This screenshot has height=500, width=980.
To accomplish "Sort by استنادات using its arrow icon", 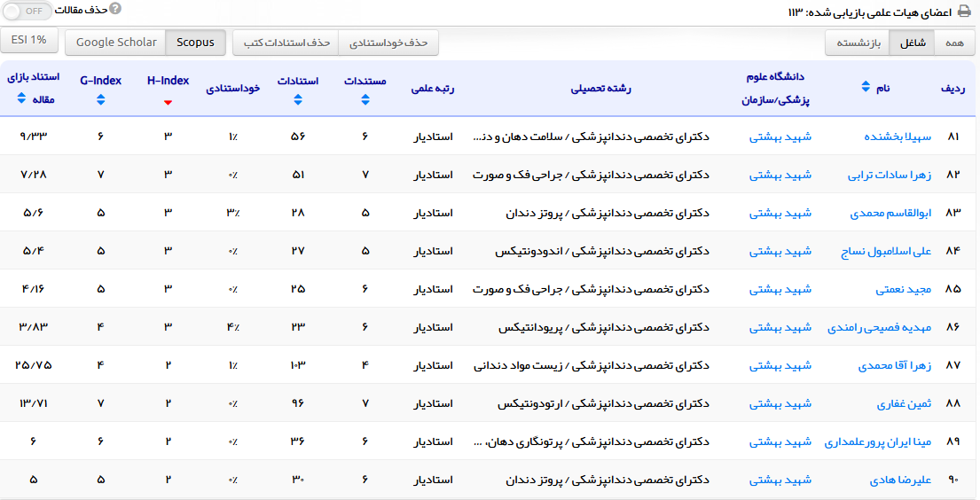I will tap(298, 100).
